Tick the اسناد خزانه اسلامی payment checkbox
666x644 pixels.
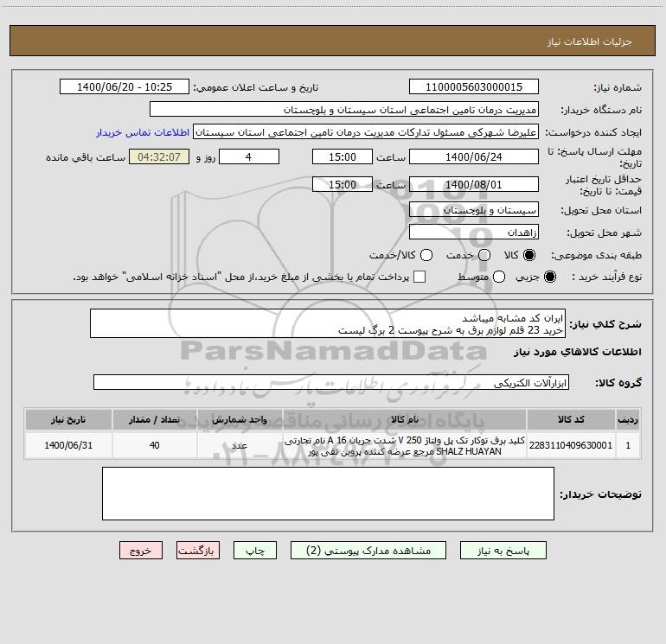[419, 277]
